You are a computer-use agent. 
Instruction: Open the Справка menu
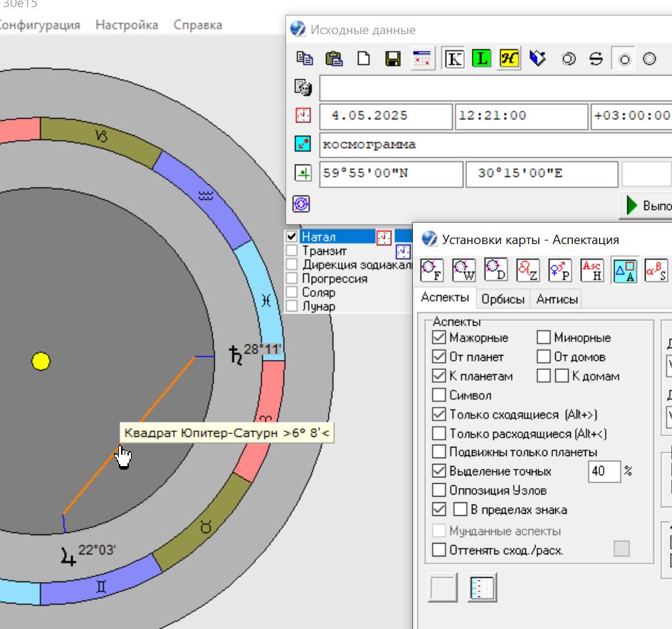[198, 25]
